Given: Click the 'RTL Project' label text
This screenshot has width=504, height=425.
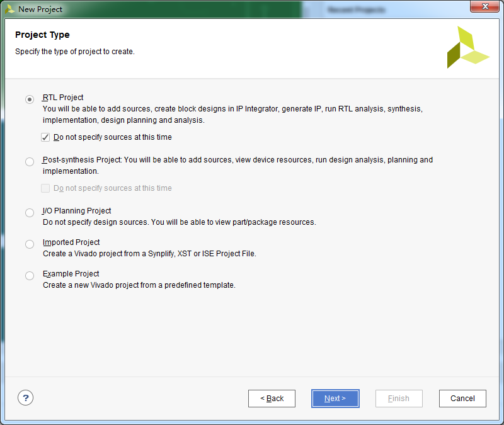Looking at the screenshot, I should click(x=63, y=98).
